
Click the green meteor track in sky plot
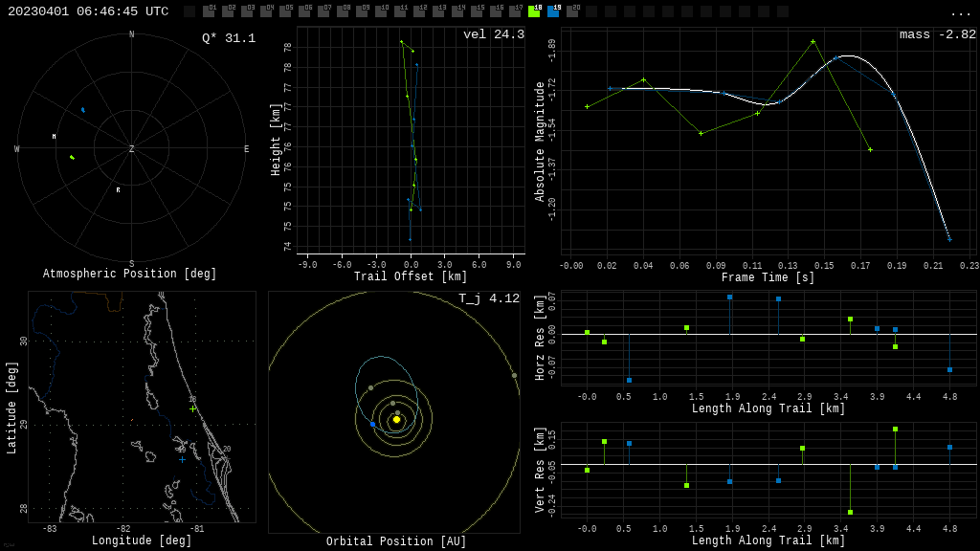pyautogui.click(x=72, y=157)
